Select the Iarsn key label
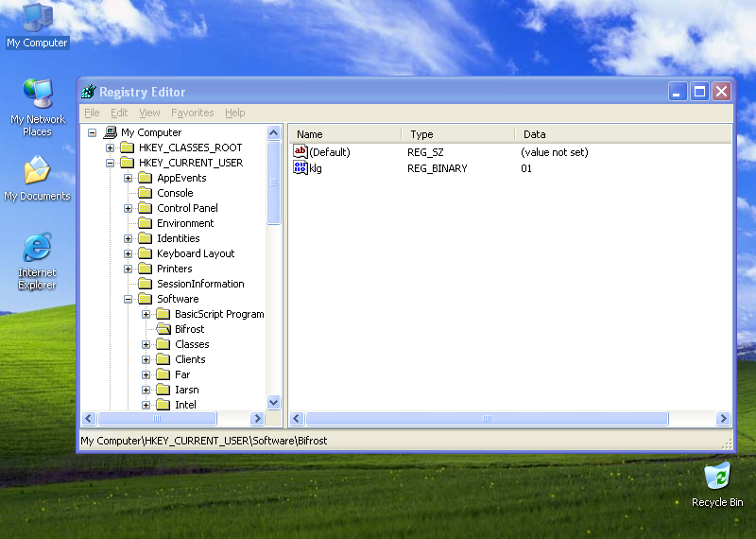756x539 pixels. (x=186, y=390)
